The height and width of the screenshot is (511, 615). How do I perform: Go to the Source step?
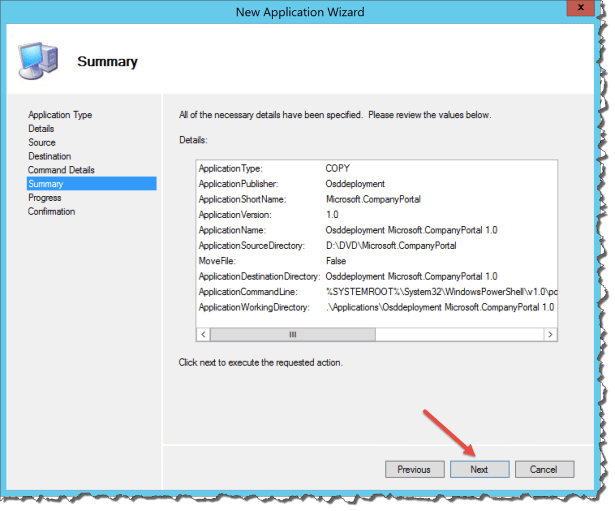(x=42, y=142)
